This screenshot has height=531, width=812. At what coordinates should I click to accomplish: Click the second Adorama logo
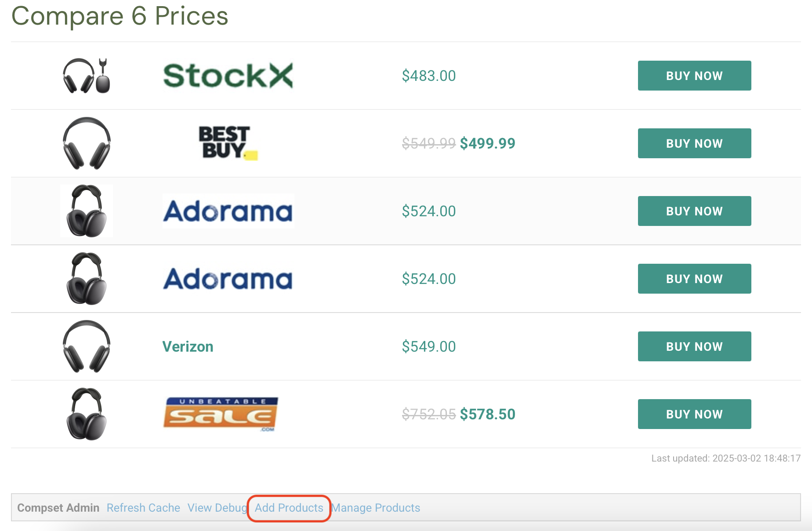tap(228, 279)
